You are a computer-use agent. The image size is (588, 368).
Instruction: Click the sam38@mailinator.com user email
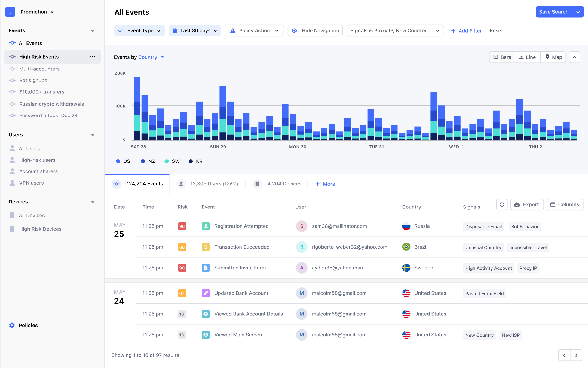(339, 226)
